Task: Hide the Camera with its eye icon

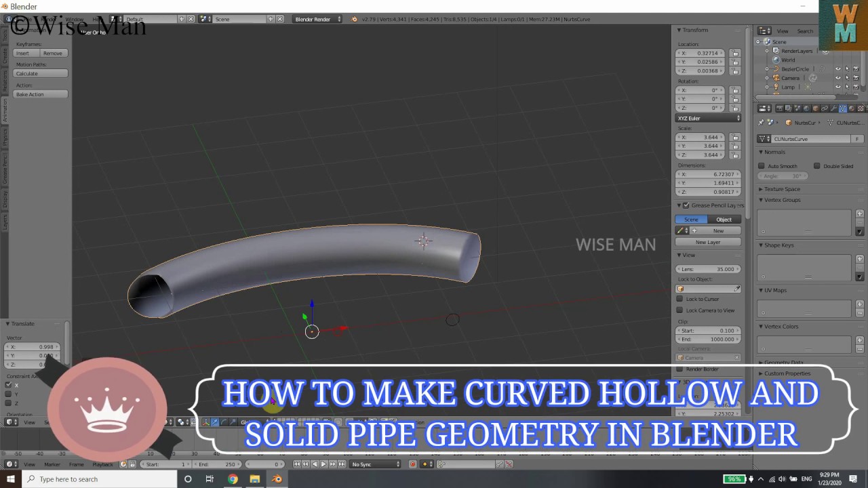Action: [838, 78]
